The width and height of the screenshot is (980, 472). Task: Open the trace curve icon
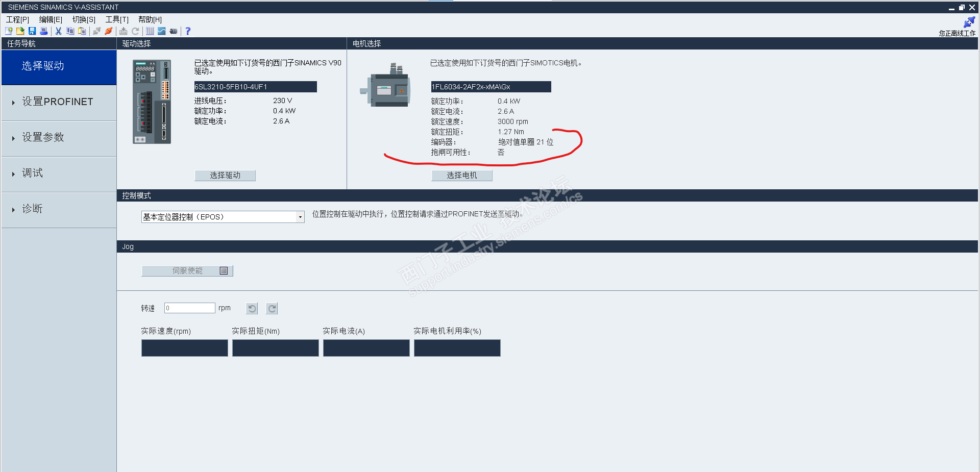pyautogui.click(x=162, y=31)
